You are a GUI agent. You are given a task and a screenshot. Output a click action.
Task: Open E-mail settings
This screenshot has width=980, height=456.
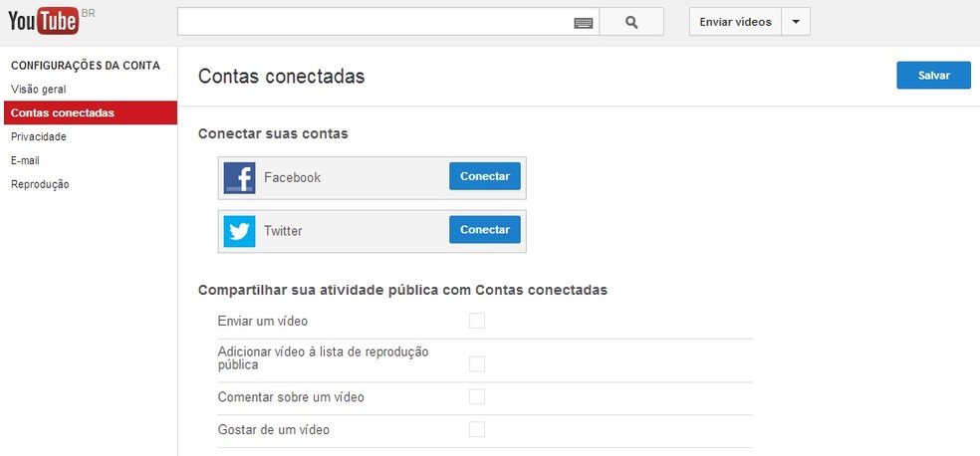(x=25, y=160)
